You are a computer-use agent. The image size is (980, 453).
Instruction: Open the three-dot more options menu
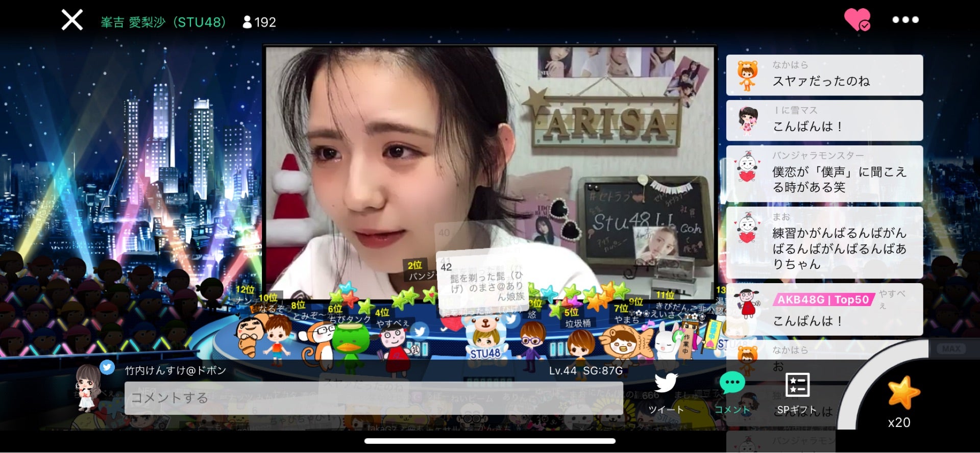[x=905, y=20]
